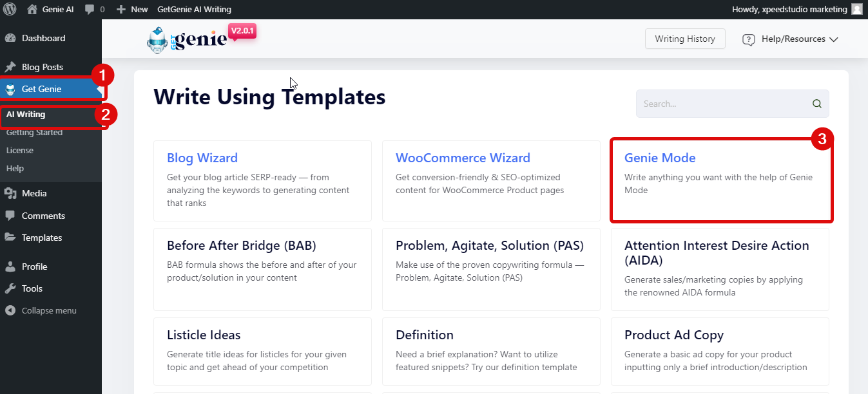Screen dimensions: 868x394
Task: Click the Comments speech bubble in sidebar
Action: (10, 216)
